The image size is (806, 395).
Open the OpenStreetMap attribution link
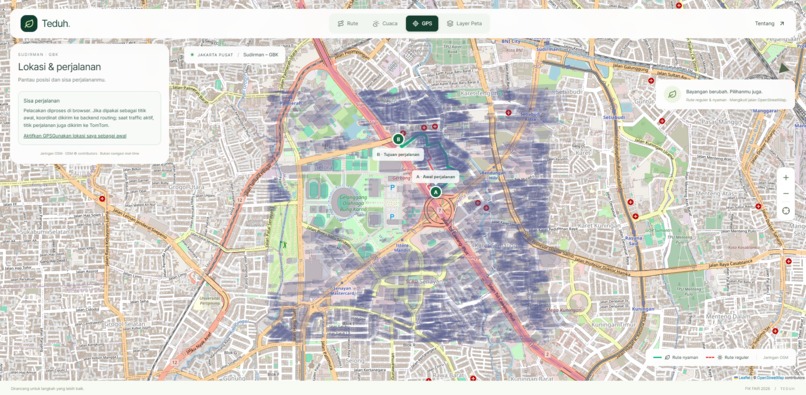770,378
